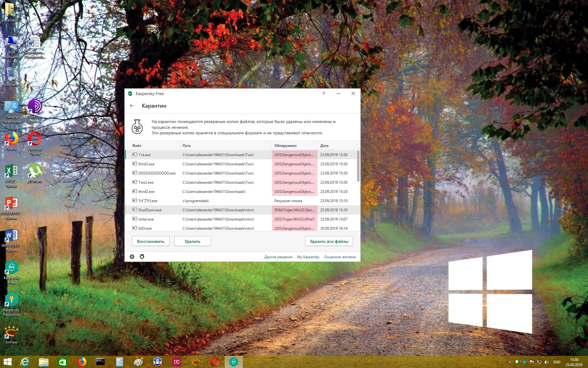The height and width of the screenshot is (368, 588).
Task: Click Удалить все файлы button
Action: coord(329,241)
